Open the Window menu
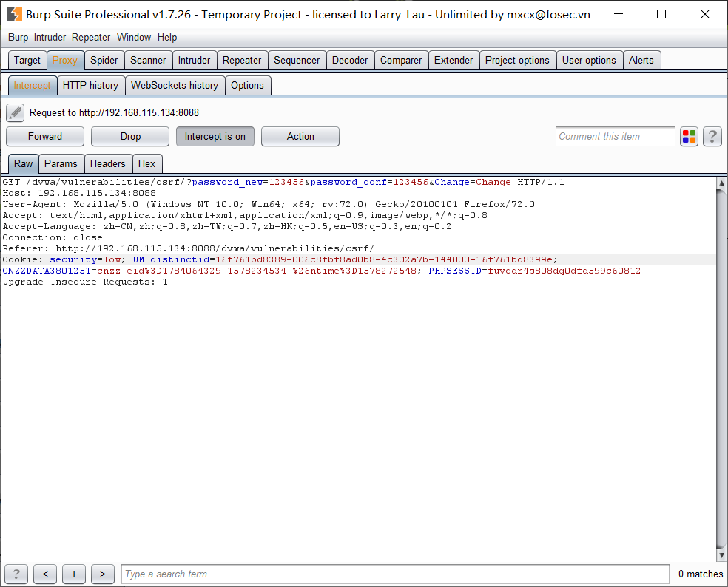The height and width of the screenshot is (587, 728). tap(134, 38)
